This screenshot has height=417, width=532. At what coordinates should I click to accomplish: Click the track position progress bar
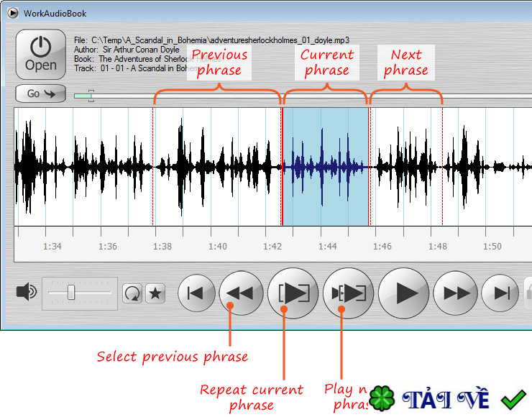coord(302,96)
